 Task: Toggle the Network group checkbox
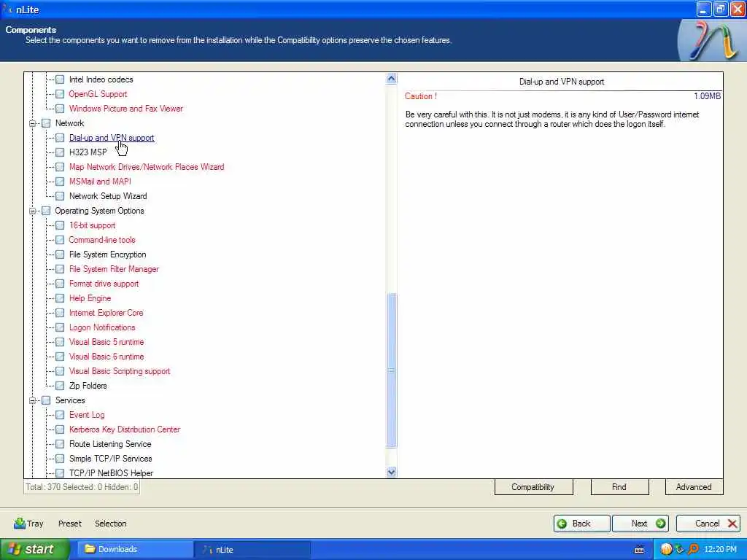[46, 123]
